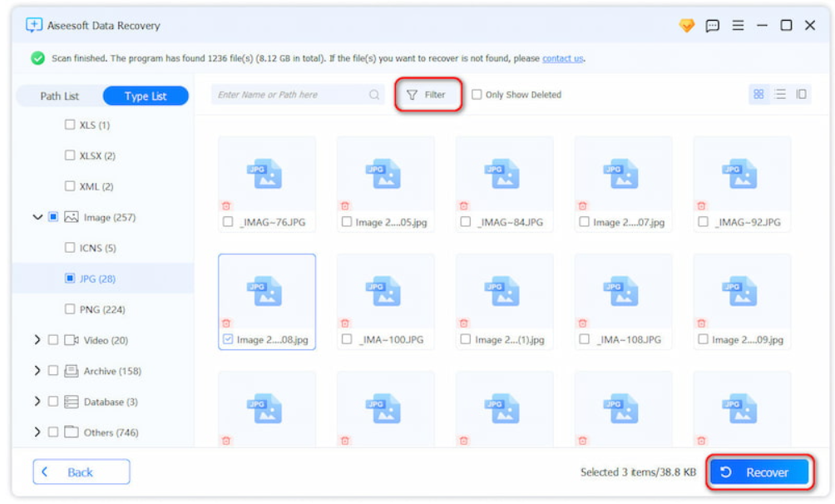Select the XLS file type checkbox
This screenshot has width=835, height=504.
71,125
